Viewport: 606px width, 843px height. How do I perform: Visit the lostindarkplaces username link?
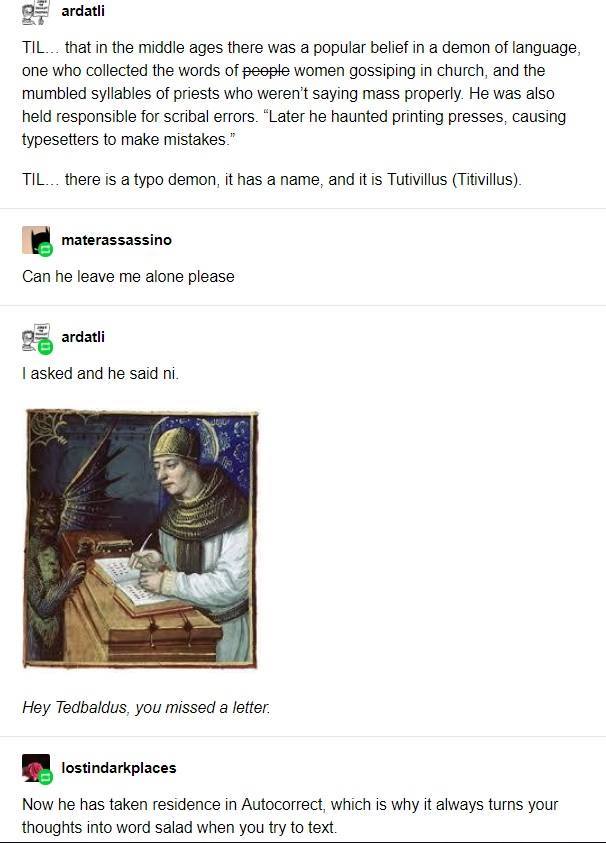[119, 768]
